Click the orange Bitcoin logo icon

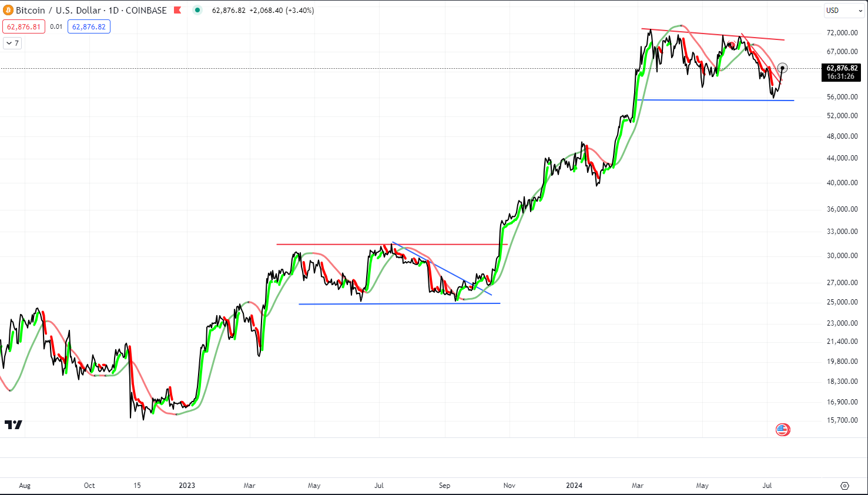8,10
